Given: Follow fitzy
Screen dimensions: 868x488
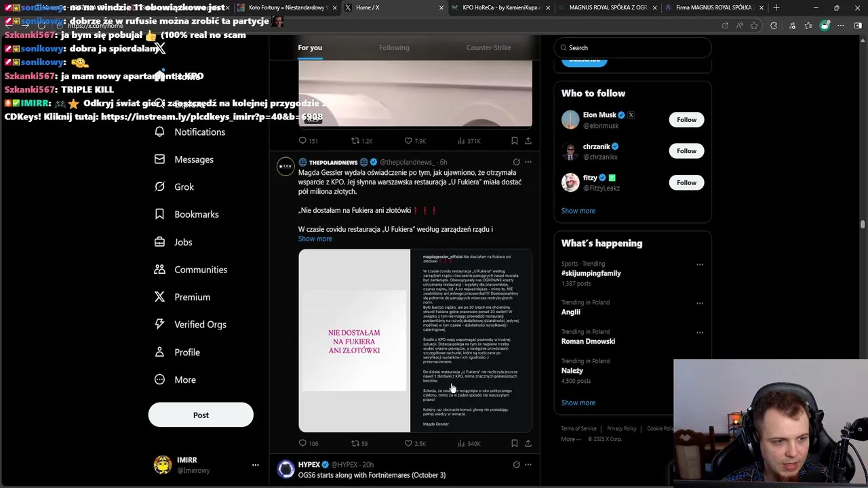Looking at the screenshot, I should pyautogui.click(x=686, y=182).
